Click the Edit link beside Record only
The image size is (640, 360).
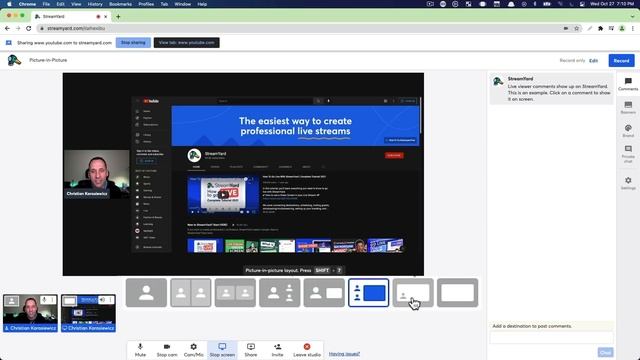[x=593, y=60]
